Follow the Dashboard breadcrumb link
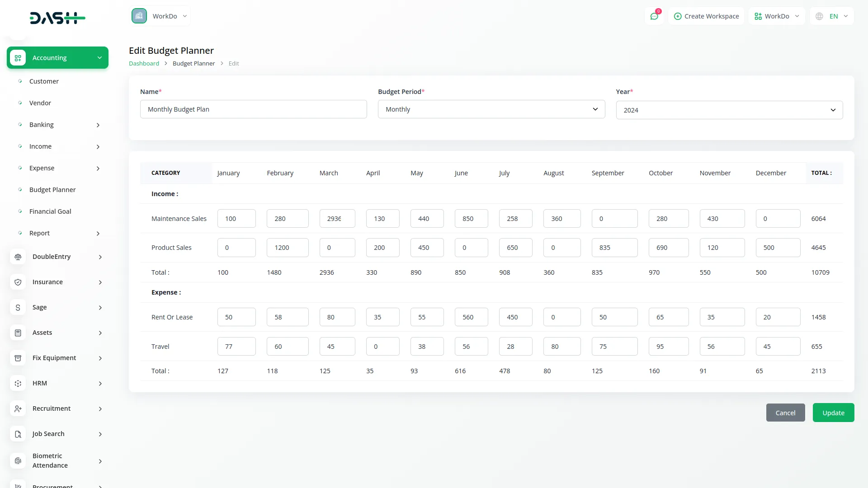This screenshot has width=868, height=488. (144, 63)
